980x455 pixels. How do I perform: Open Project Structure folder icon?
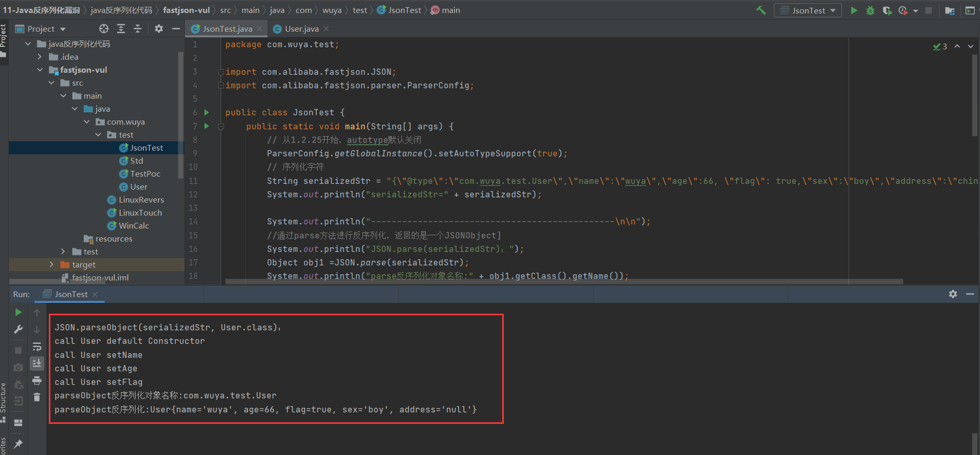tap(950, 10)
